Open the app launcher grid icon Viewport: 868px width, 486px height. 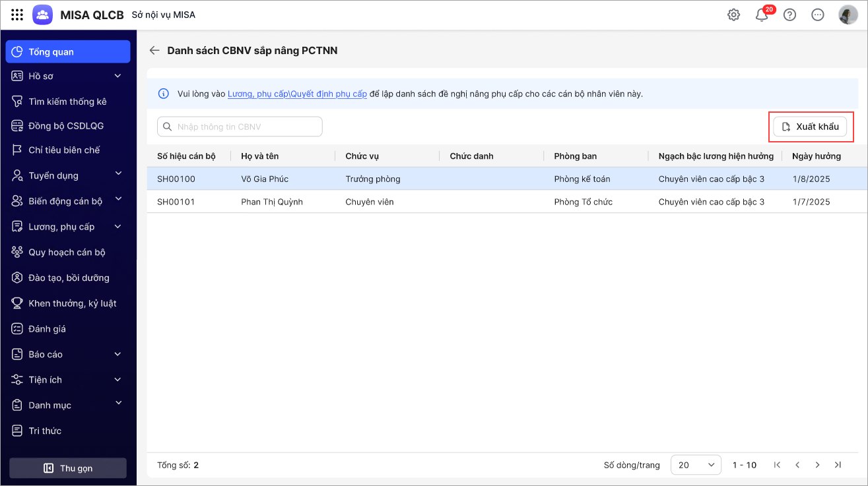pos(17,15)
